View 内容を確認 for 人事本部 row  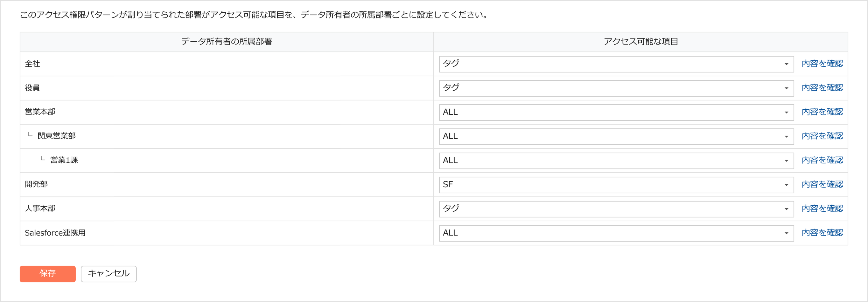click(822, 209)
